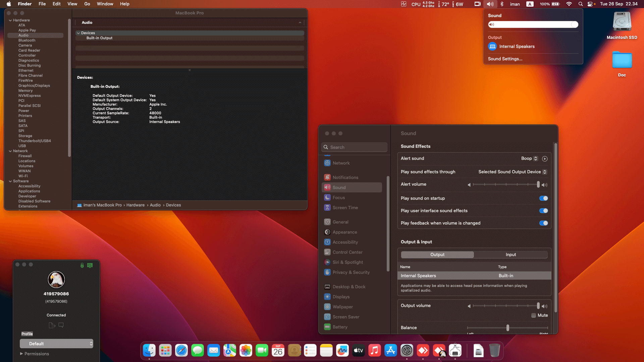
Task: Toggle Play user interface sound effects off
Action: pos(543,210)
